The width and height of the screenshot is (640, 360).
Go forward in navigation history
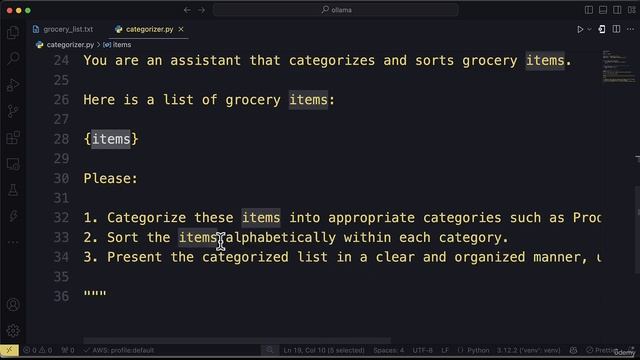click(x=202, y=10)
